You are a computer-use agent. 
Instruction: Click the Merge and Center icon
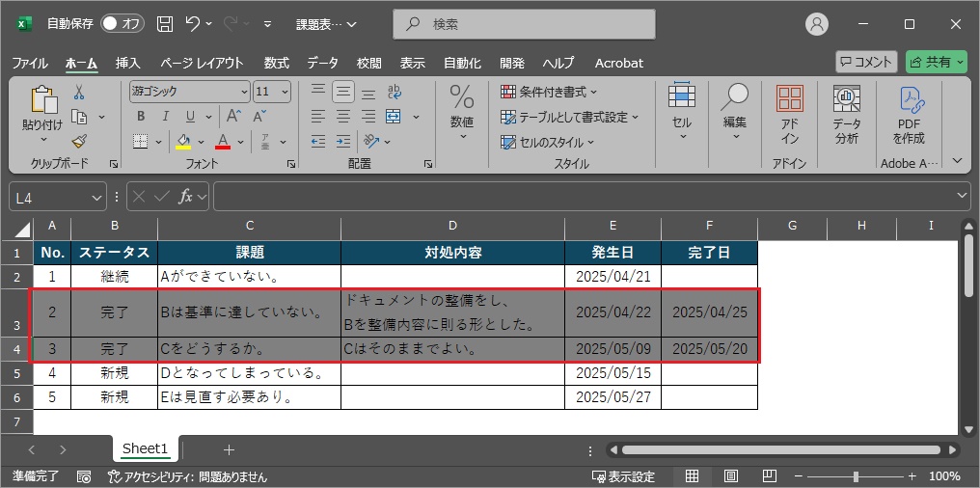393,117
